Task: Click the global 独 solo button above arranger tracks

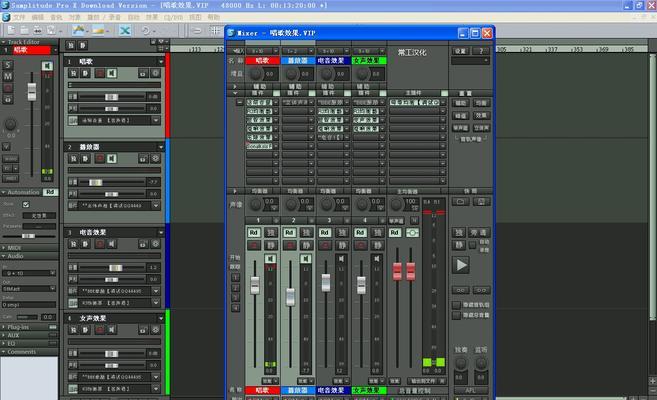Action: 71,45
